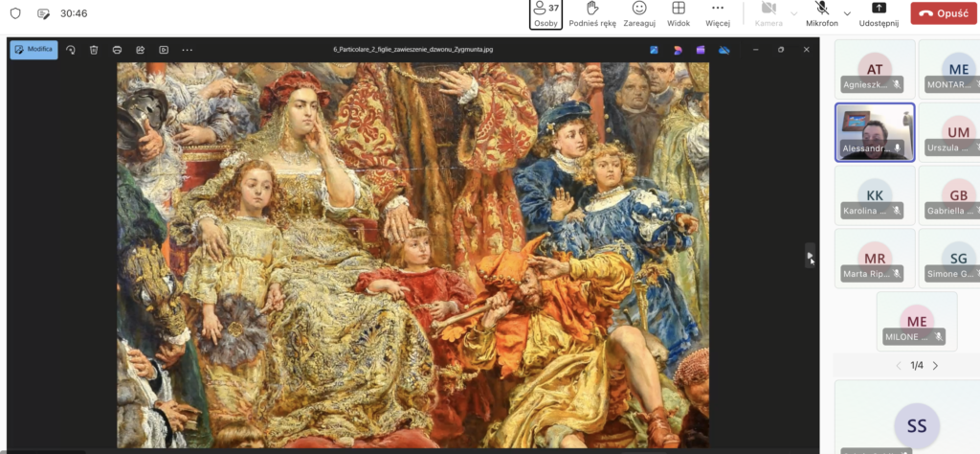Click the Udostępnij share screen button
Image resolution: width=980 pixels, height=454 pixels.
tap(879, 13)
